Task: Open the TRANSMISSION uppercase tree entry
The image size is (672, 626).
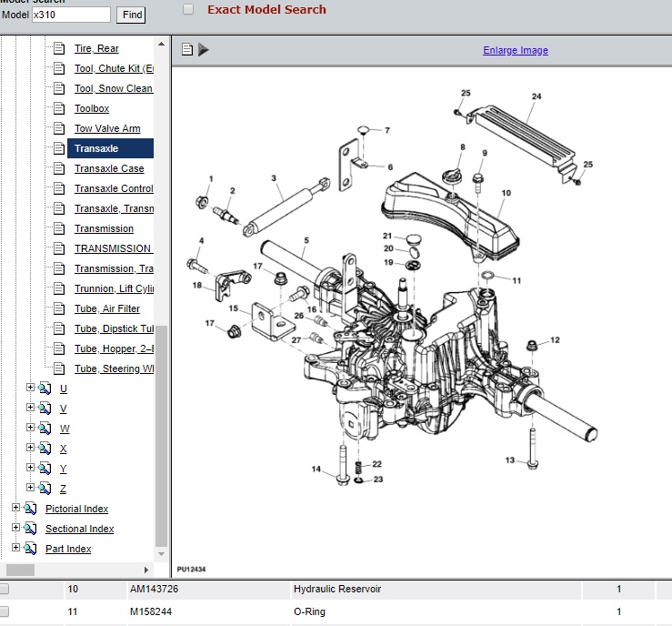Action: (x=114, y=248)
